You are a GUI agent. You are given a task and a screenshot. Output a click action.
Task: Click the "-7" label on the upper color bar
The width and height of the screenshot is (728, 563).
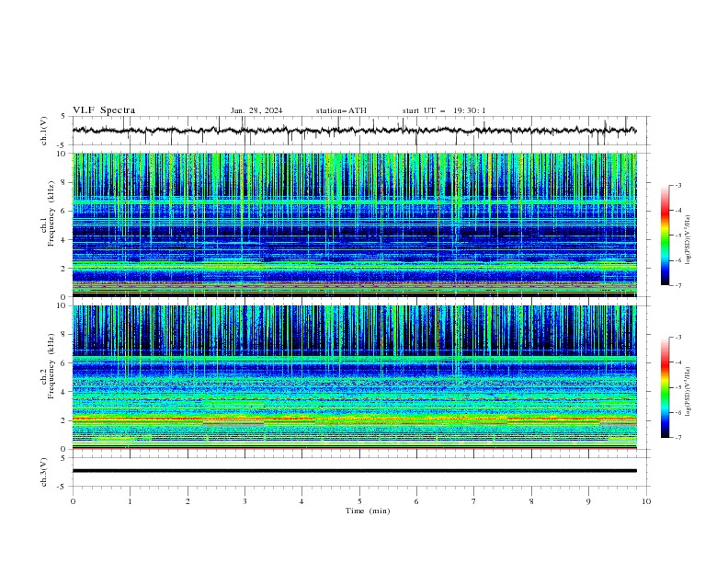tap(677, 285)
